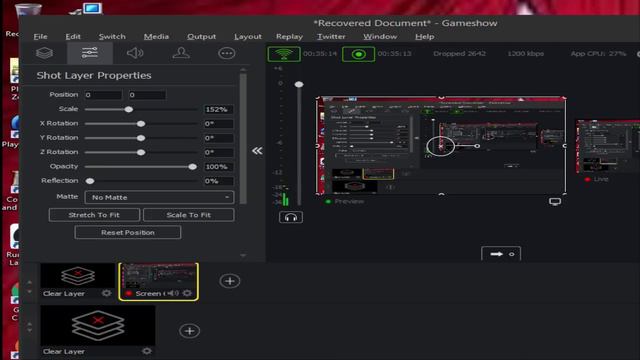Select the lower large Clear Layer thumbnail
Image resolution: width=640 pixels, height=360 pixels.
tap(98, 325)
